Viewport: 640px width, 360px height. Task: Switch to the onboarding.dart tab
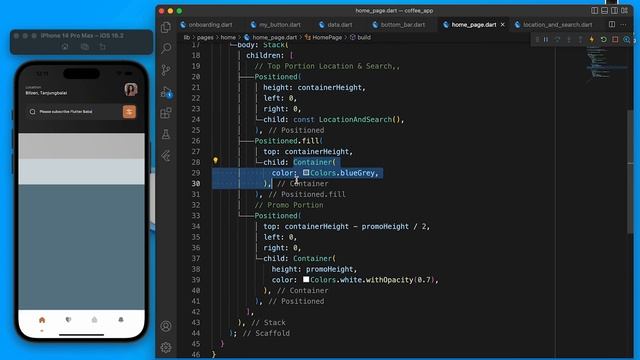[x=207, y=25]
